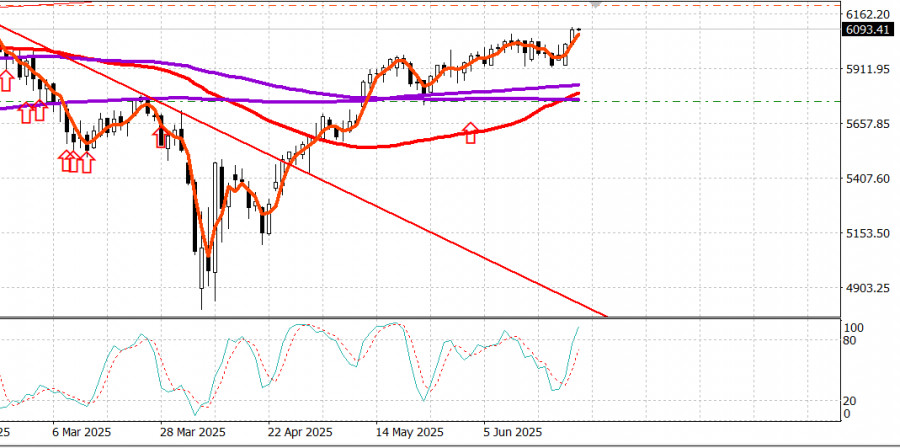Click the 6 Mar 2025 date label
This screenshot has height=448, width=900.
click(x=82, y=431)
